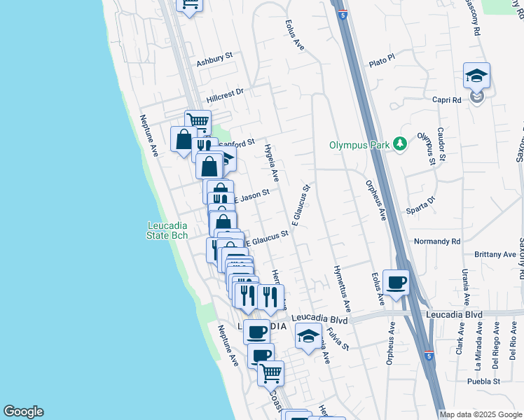Select the shopping bag marker beside Neptune Ave
This screenshot has height=420, width=524.
[184, 141]
